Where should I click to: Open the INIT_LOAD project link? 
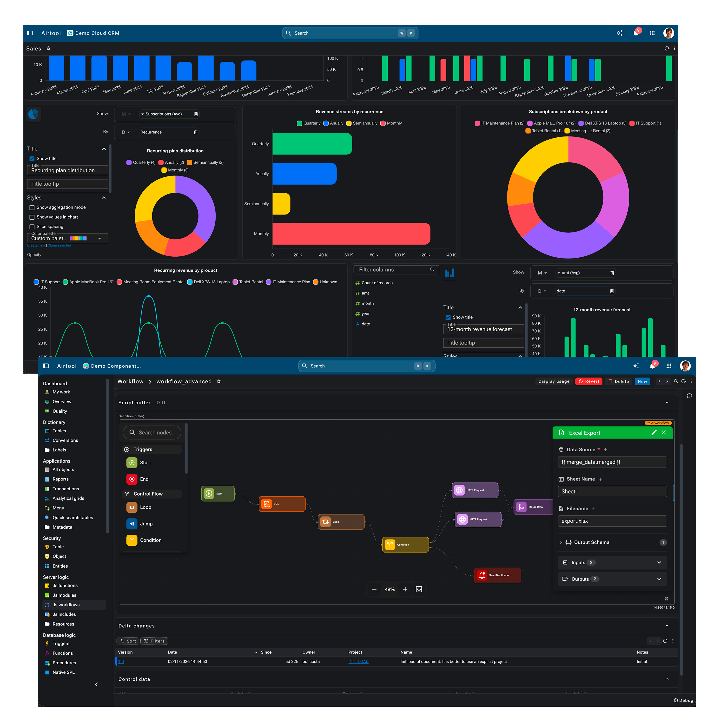coord(358,662)
